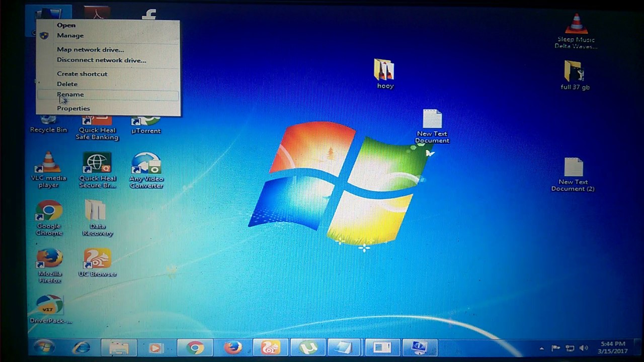Launch Firefox from the taskbar
The width and height of the screenshot is (644, 362).
232,347
